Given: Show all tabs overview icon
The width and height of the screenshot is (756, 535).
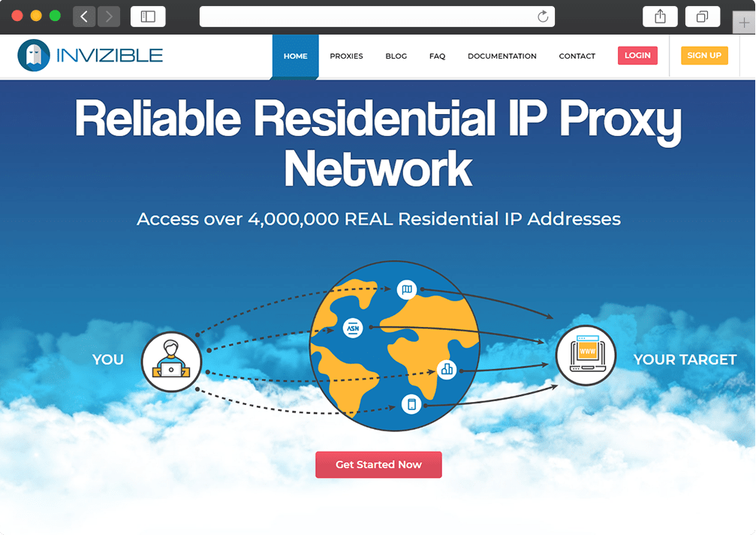Looking at the screenshot, I should click(x=703, y=17).
